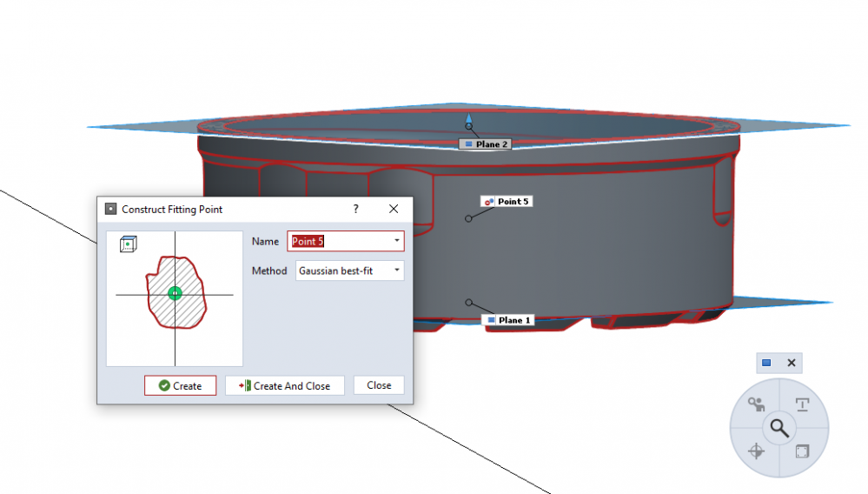The height and width of the screenshot is (494, 868).
Task: Click the Close button in dialog
Action: click(x=379, y=385)
